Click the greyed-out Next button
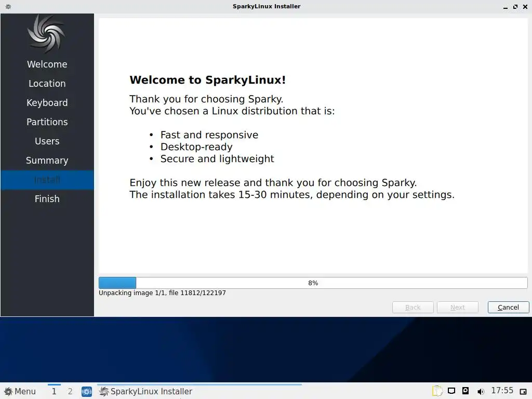Screen dimensions: 532x399 (457, 308)
